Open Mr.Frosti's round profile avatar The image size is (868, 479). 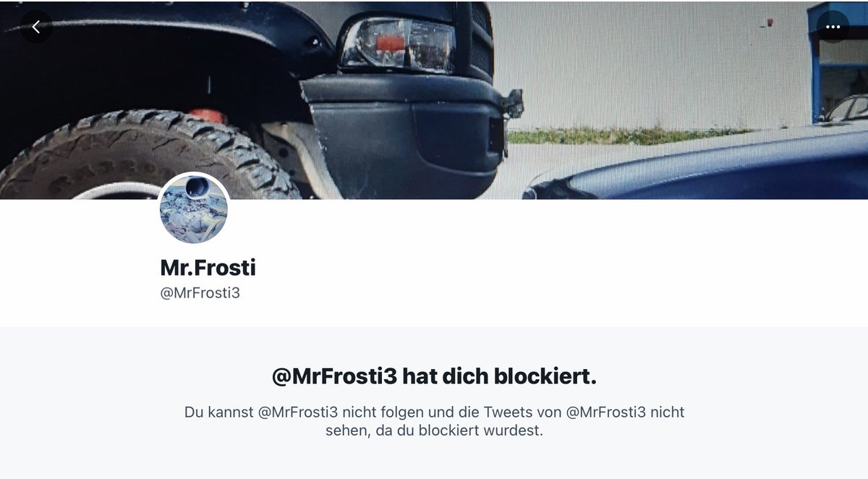coord(193,209)
